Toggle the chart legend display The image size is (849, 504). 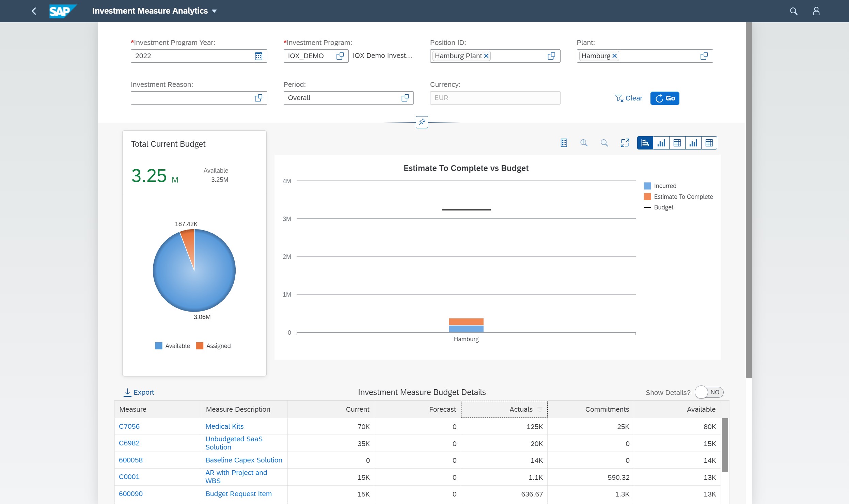(564, 142)
